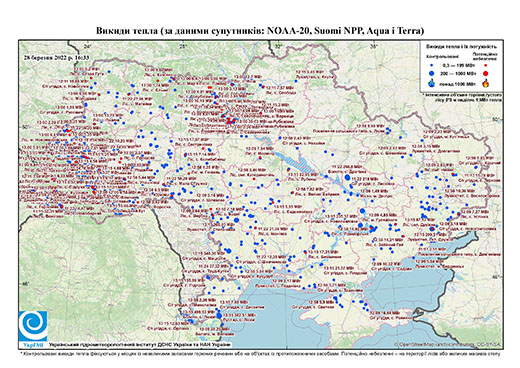Click the small red dot legend symbol
Screen dimensions: 520x368
tap(486, 66)
